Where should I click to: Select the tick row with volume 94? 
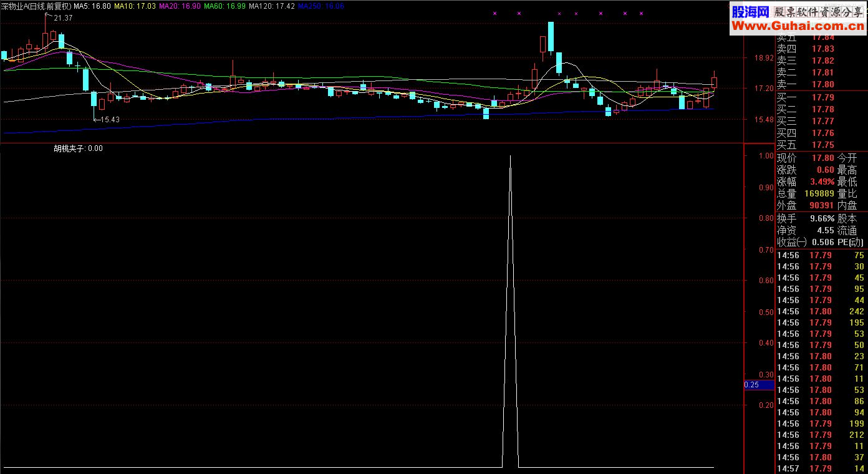coord(821,412)
